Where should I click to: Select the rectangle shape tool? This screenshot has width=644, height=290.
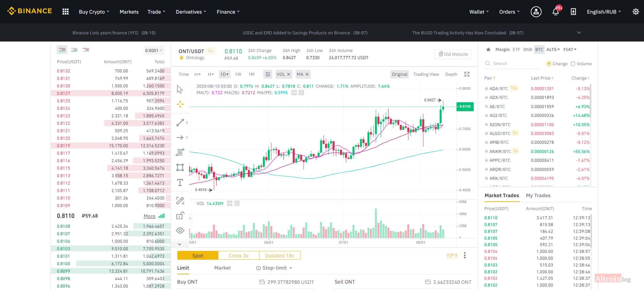(x=180, y=167)
